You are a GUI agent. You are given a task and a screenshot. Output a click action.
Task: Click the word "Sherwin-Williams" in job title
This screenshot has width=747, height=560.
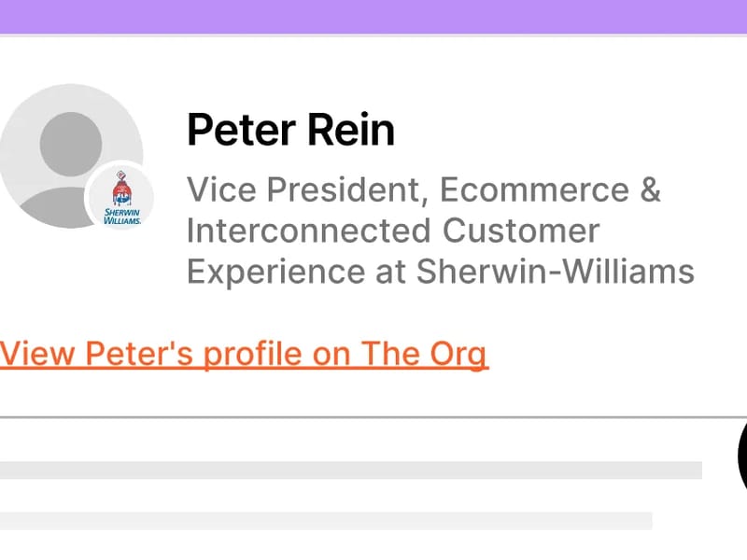pyautogui.click(x=555, y=271)
